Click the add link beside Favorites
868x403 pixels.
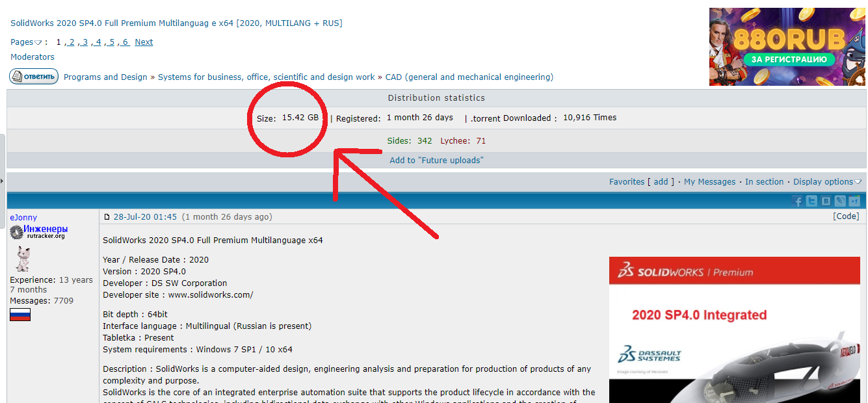(x=661, y=182)
